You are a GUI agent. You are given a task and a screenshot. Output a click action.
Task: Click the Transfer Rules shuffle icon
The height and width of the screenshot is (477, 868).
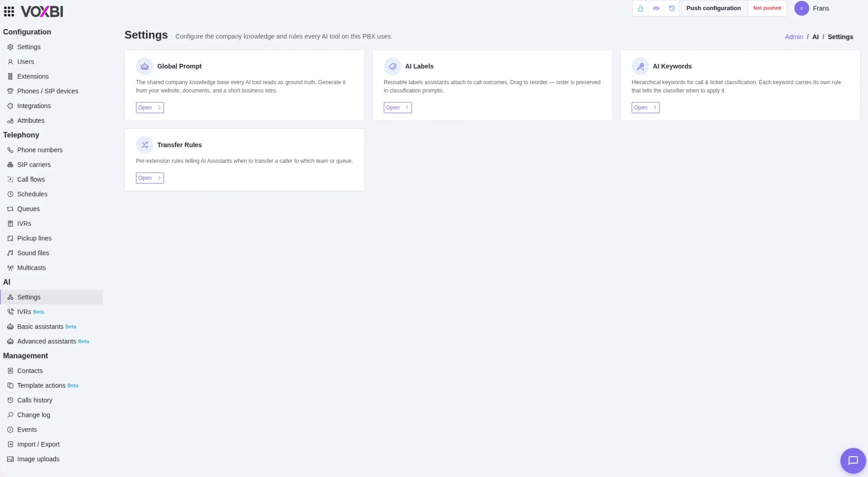(144, 145)
